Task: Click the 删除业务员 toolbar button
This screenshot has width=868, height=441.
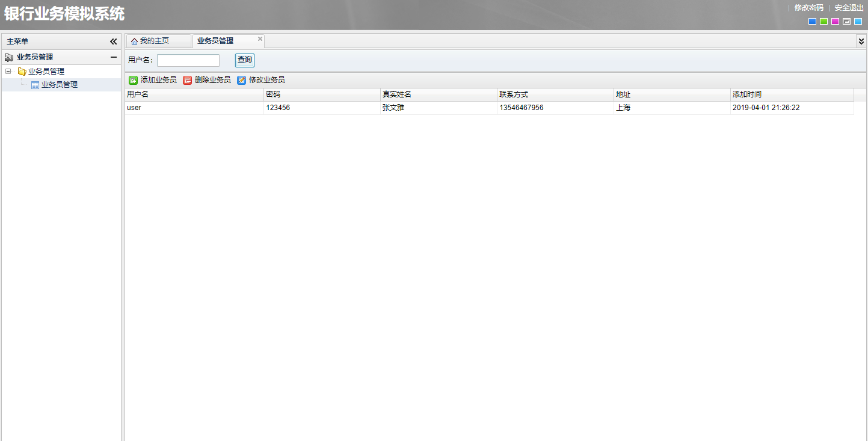Action: coord(207,80)
